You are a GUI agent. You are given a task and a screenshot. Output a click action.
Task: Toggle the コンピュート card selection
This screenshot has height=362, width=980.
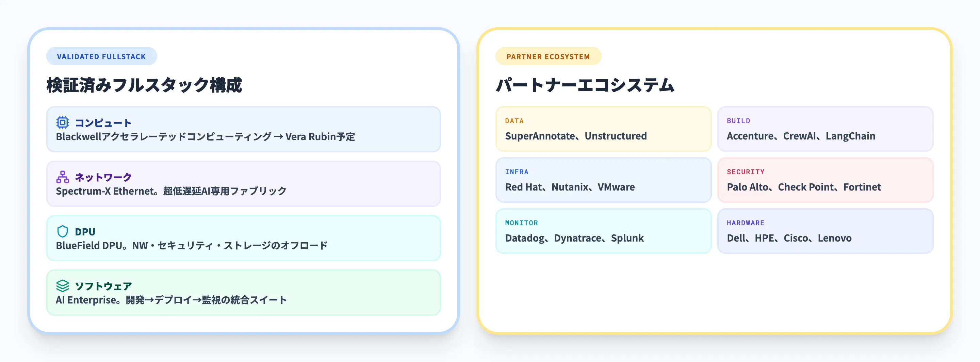pos(244,129)
